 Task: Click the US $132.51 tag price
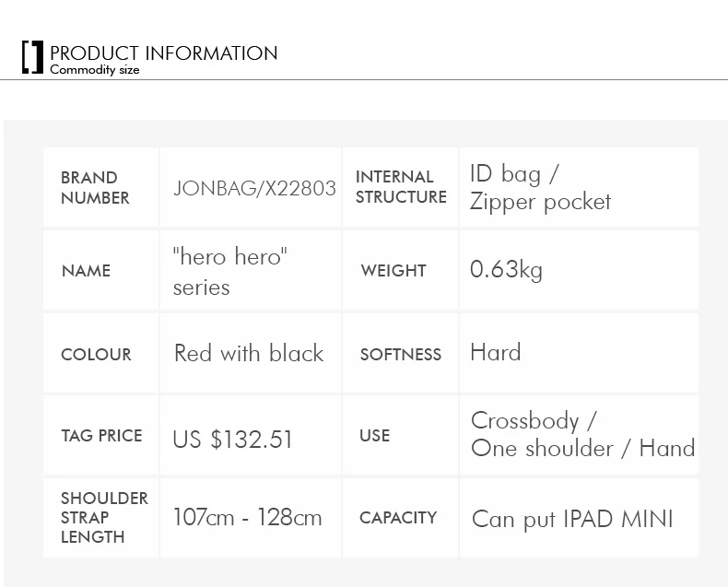(232, 439)
